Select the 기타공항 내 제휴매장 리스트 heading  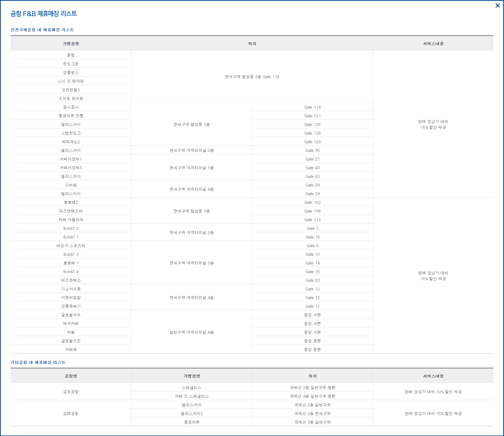tap(38, 362)
